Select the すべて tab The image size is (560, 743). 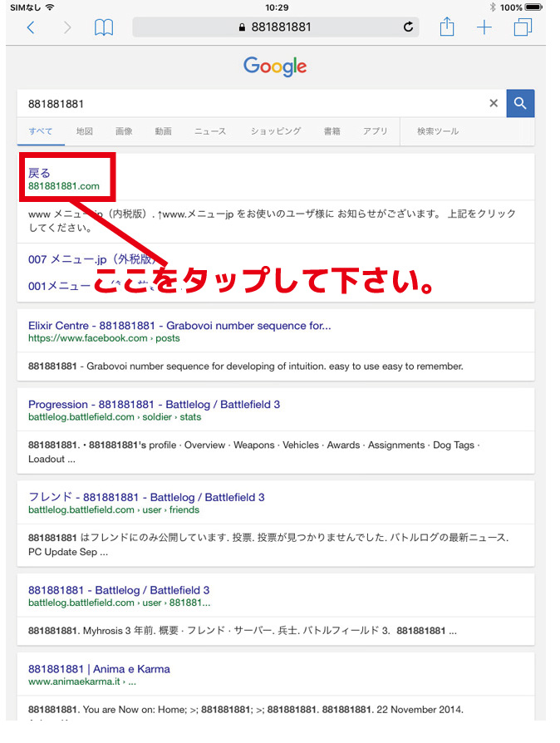tap(41, 131)
